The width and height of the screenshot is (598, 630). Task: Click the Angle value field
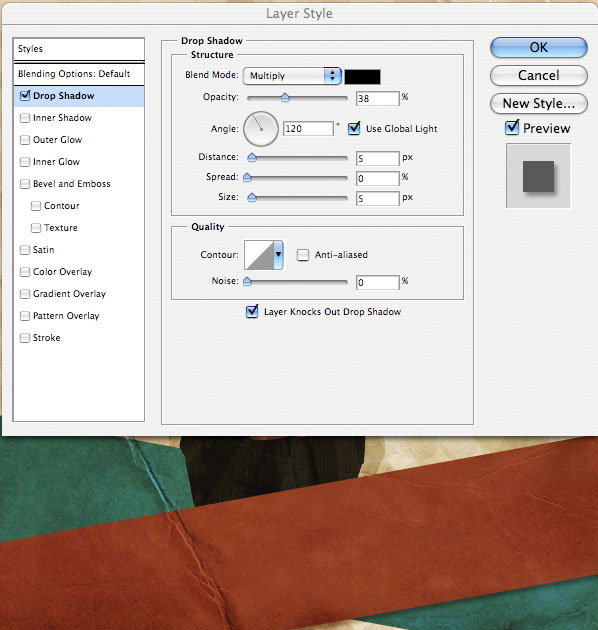click(308, 129)
